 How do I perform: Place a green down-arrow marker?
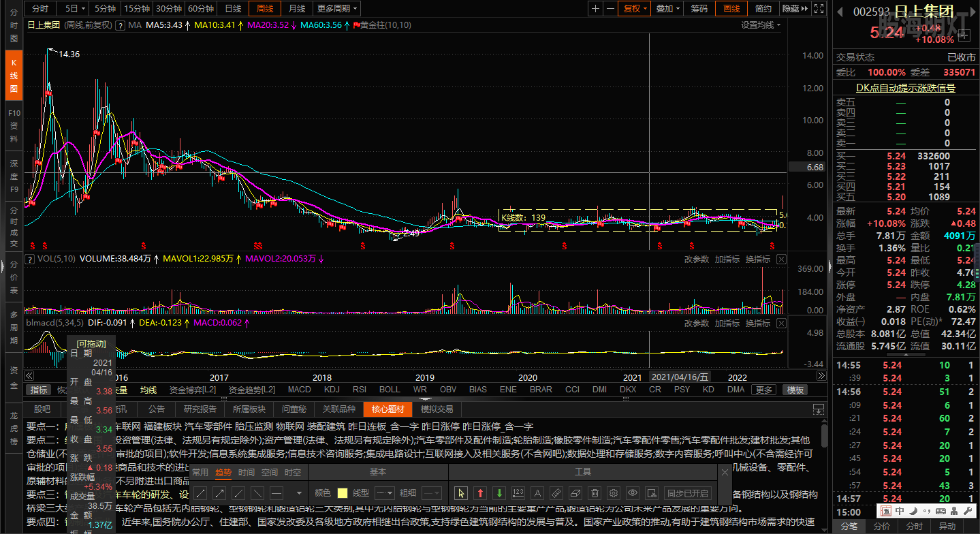(499, 492)
